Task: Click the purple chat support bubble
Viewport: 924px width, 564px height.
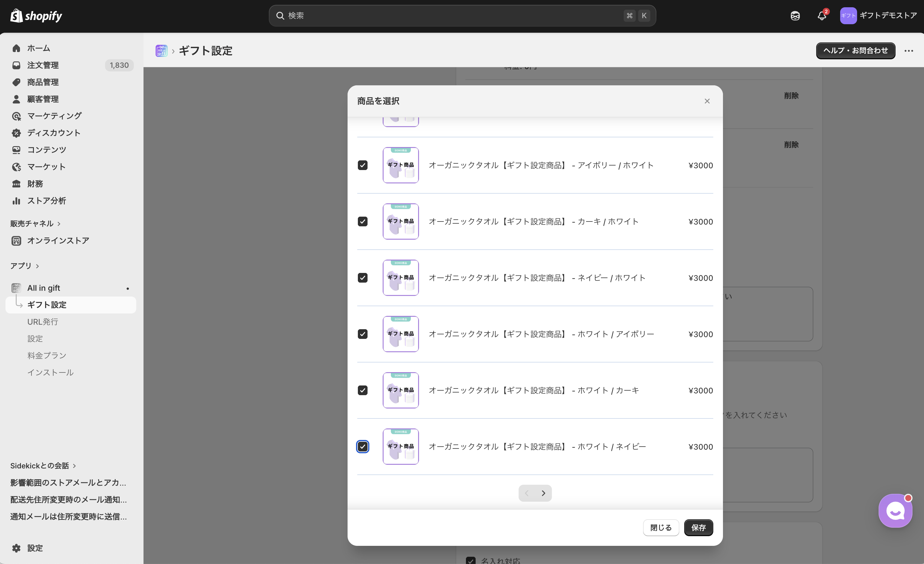Action: 895,510
